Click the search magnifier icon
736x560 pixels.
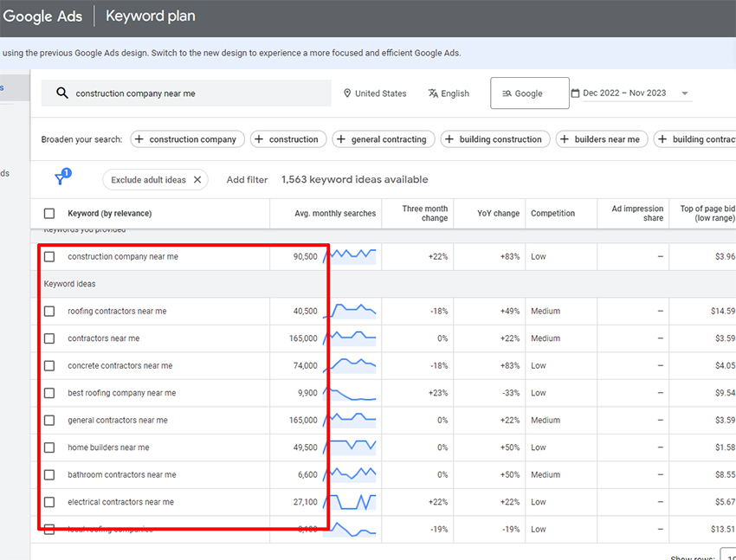point(62,93)
